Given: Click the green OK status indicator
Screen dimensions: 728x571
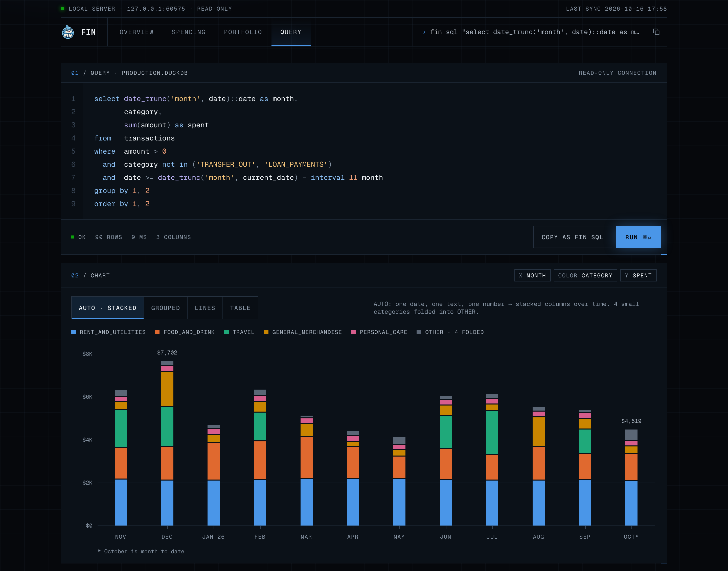Looking at the screenshot, I should tap(73, 237).
